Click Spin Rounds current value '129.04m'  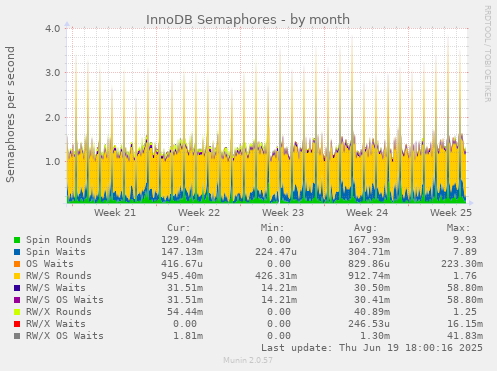click(x=182, y=240)
